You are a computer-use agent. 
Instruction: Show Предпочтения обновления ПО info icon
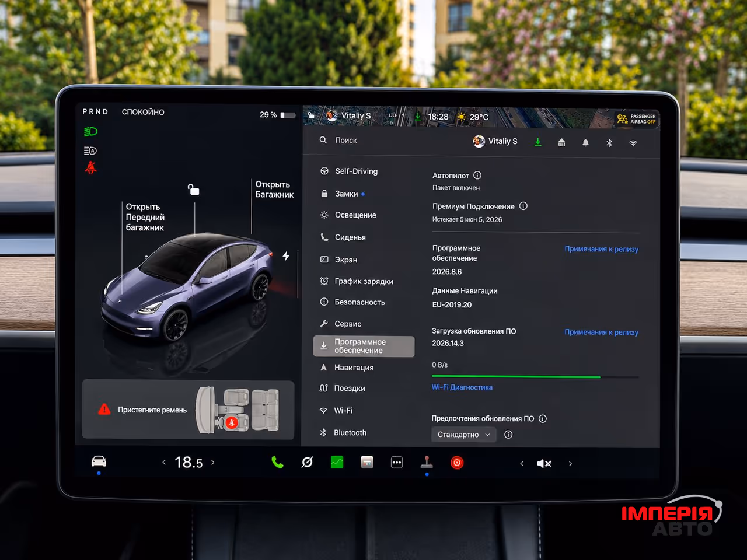[x=543, y=418]
